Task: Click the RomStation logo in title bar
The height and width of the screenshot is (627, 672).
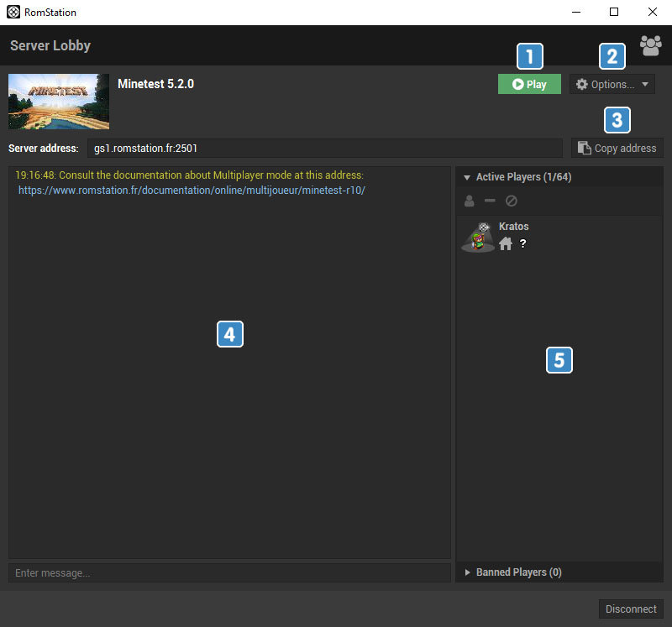Action: (x=13, y=12)
